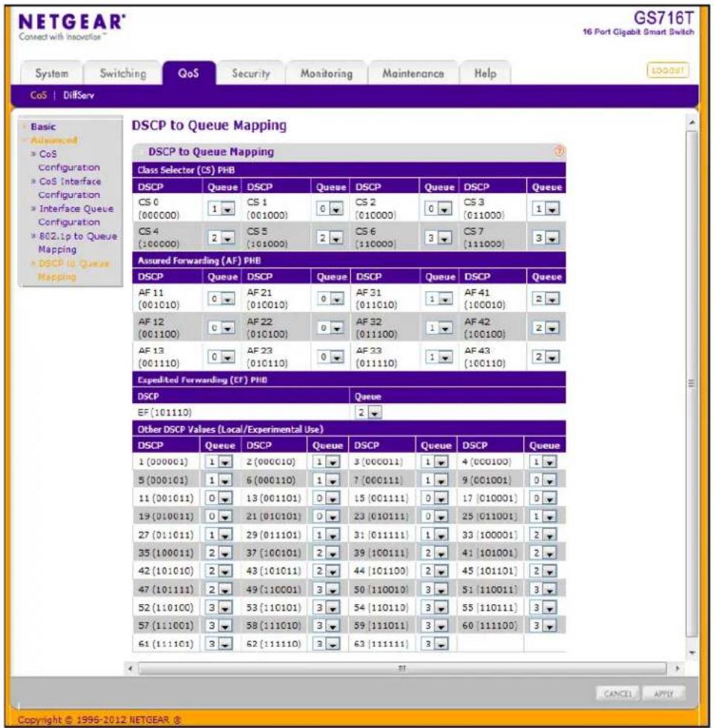Open the CS 4 queue dropdown
The image size is (714, 728).
[x=221, y=237]
